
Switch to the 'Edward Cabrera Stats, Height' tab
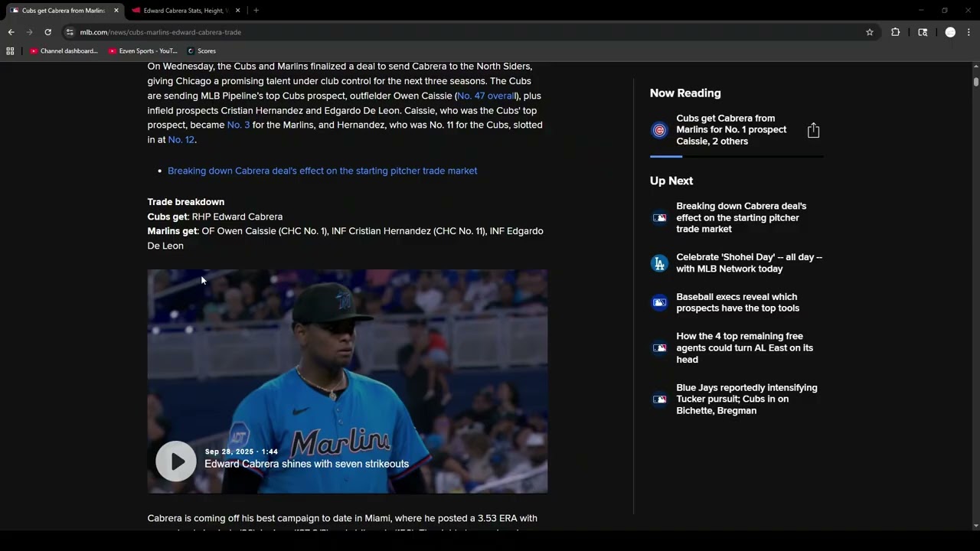184,11
